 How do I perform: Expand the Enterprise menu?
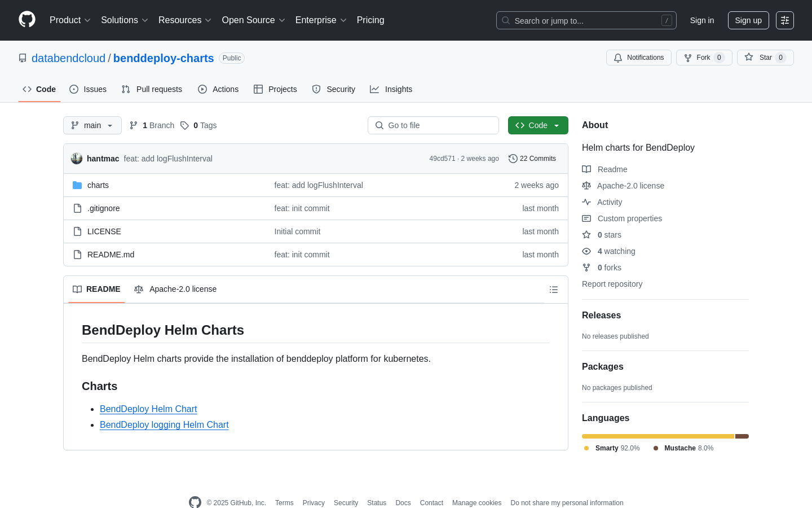point(321,20)
